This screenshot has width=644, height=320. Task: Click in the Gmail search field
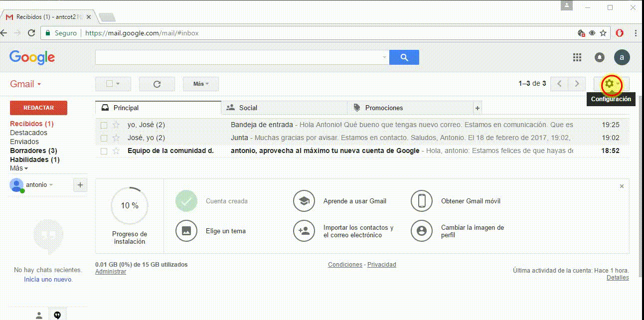(238, 57)
